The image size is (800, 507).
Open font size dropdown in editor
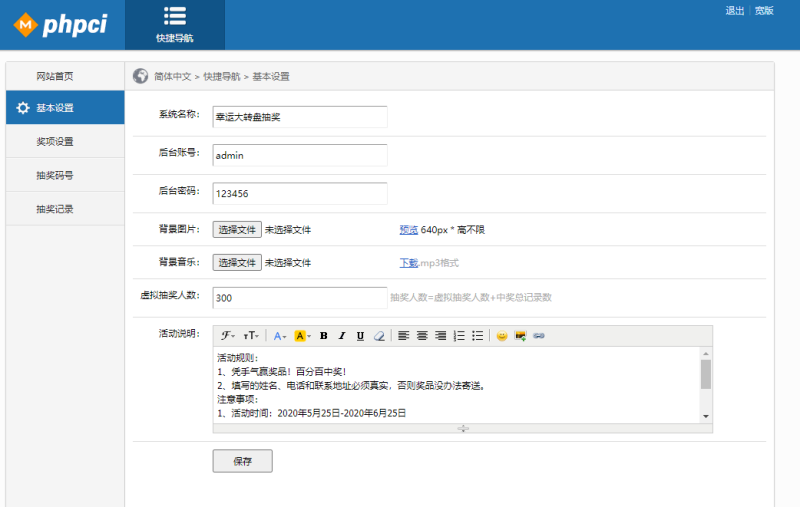tap(251, 336)
